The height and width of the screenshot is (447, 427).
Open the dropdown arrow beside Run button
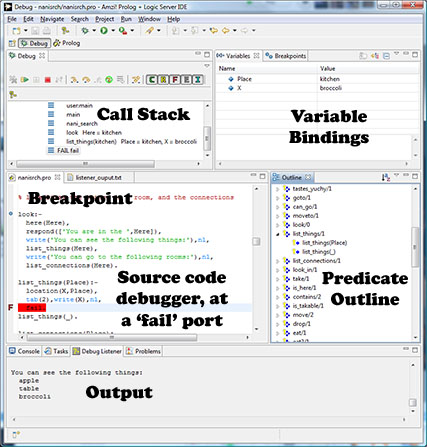[113, 31]
